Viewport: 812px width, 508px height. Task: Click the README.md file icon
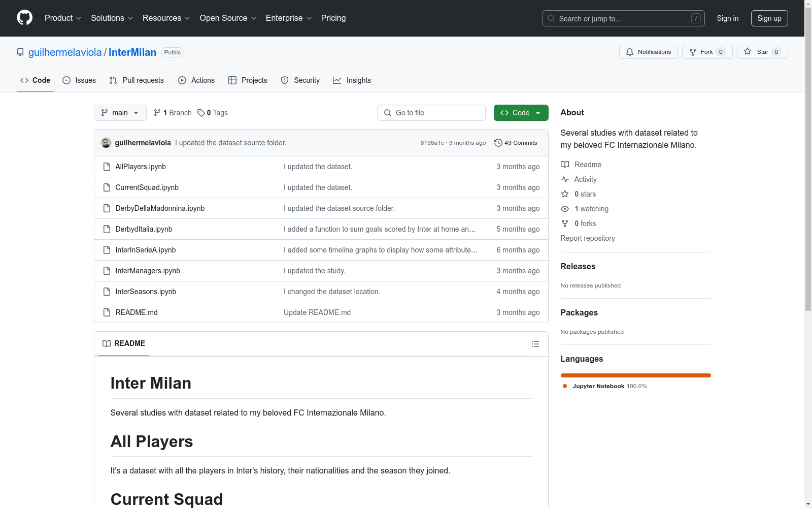click(107, 312)
